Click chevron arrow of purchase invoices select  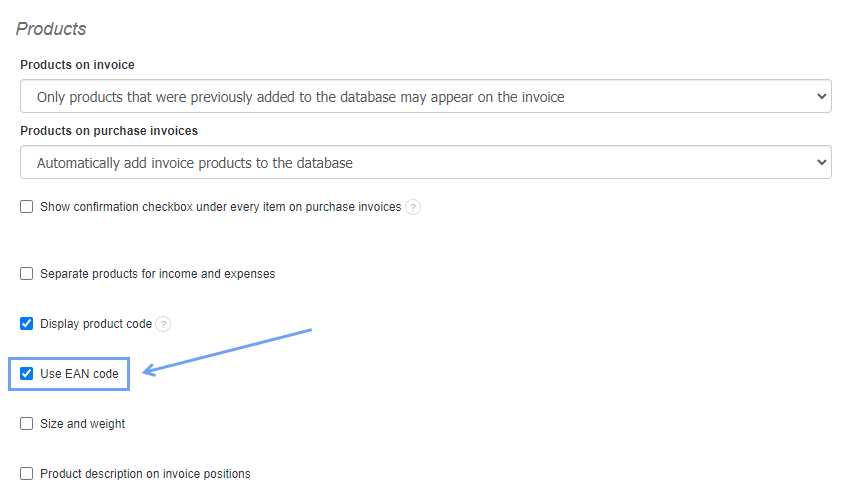pyautogui.click(x=821, y=162)
